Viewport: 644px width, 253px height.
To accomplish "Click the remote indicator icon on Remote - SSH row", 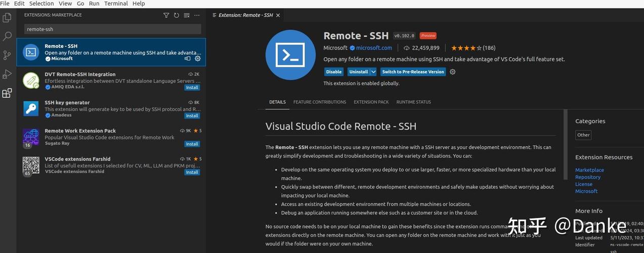I will (188, 59).
